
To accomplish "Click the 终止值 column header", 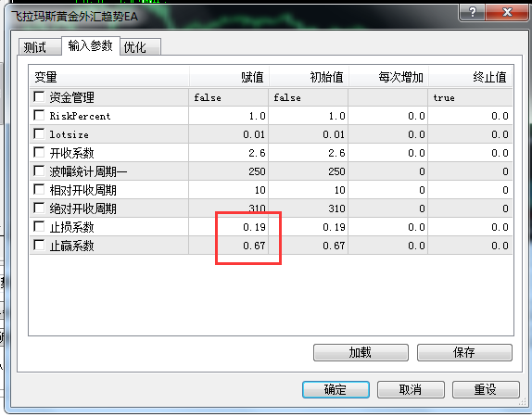I will [x=470, y=77].
